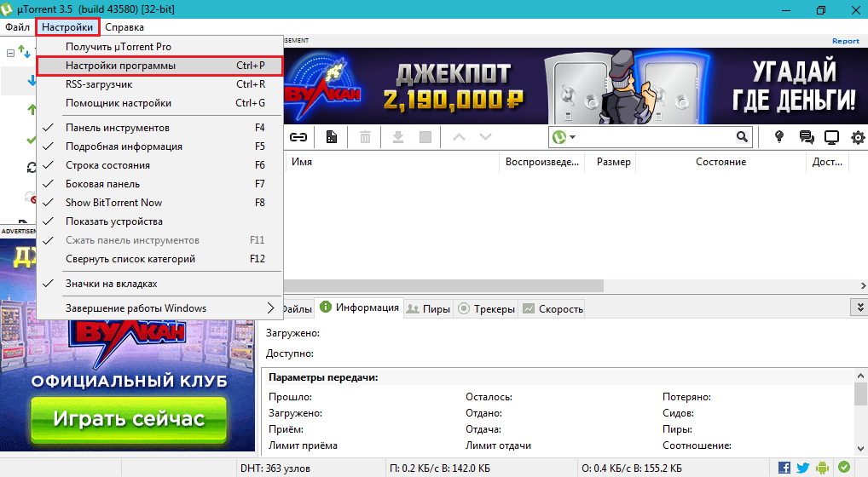Uncheck the 'Строка состояния' menu option

107,165
